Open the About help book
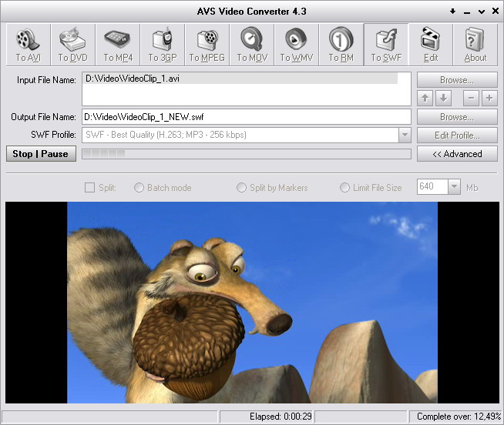 coord(475,45)
